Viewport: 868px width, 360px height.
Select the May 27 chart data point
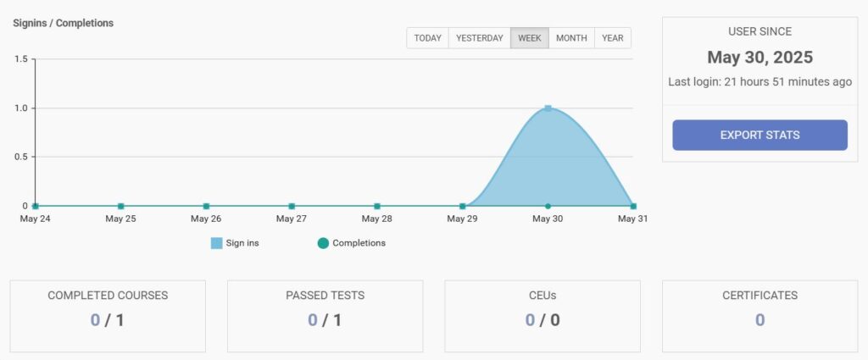coord(292,206)
